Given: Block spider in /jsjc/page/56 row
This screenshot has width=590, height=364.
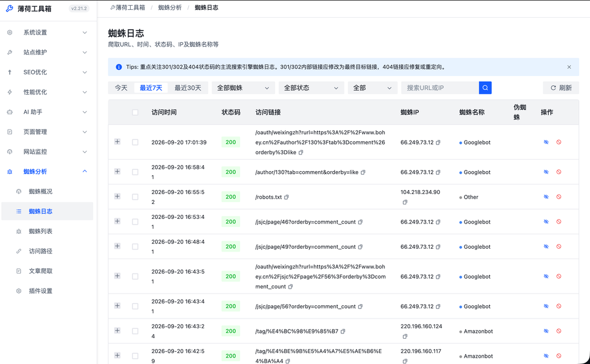Looking at the screenshot, I should tap(559, 306).
